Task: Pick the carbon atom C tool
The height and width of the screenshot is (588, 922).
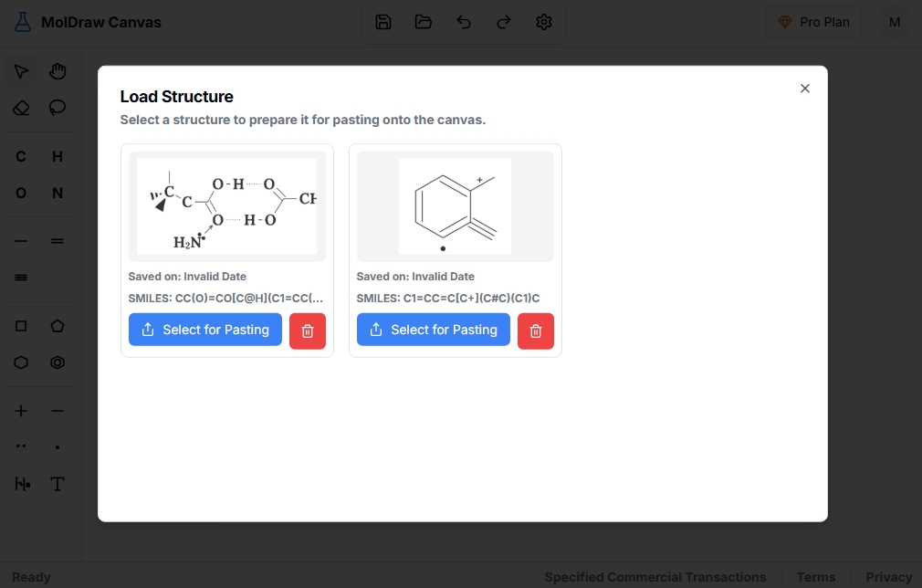Action: (21, 156)
